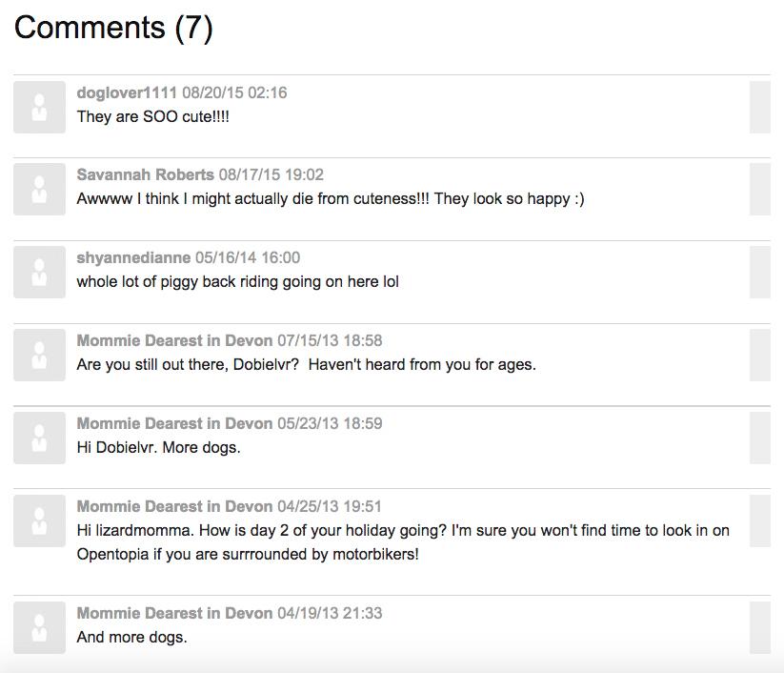This screenshot has width=784, height=673.
Task: Click avatar beside the "Hi Dobielvr" comment
Action: click(39, 438)
